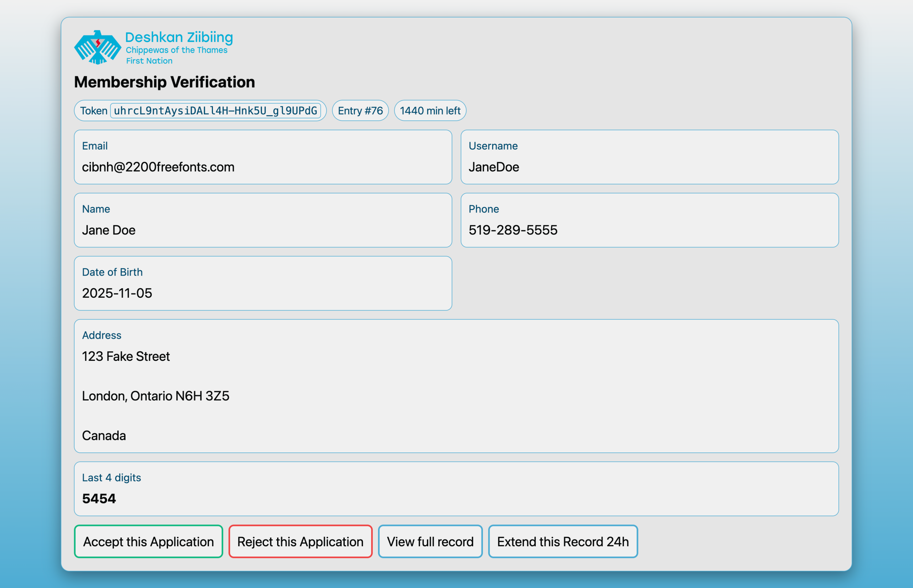Click the username value JaneDoe
Image resolution: width=913 pixels, height=588 pixels.
493,167
